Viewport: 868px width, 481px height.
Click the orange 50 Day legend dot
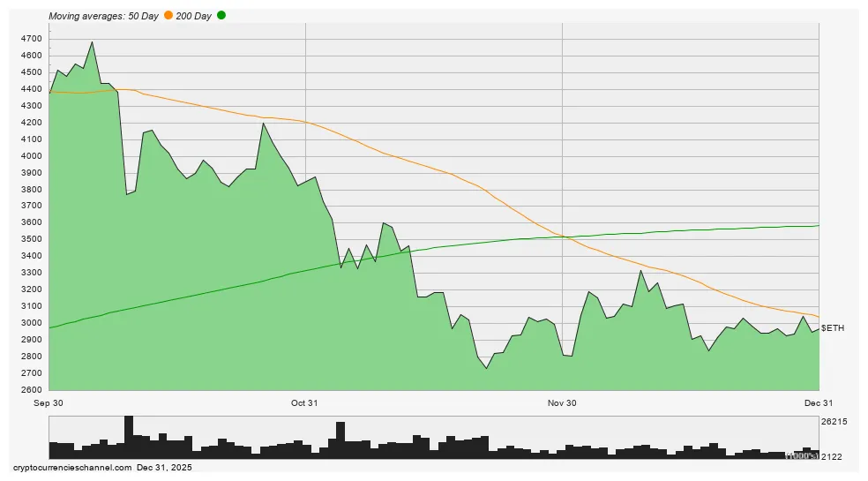[x=168, y=16]
